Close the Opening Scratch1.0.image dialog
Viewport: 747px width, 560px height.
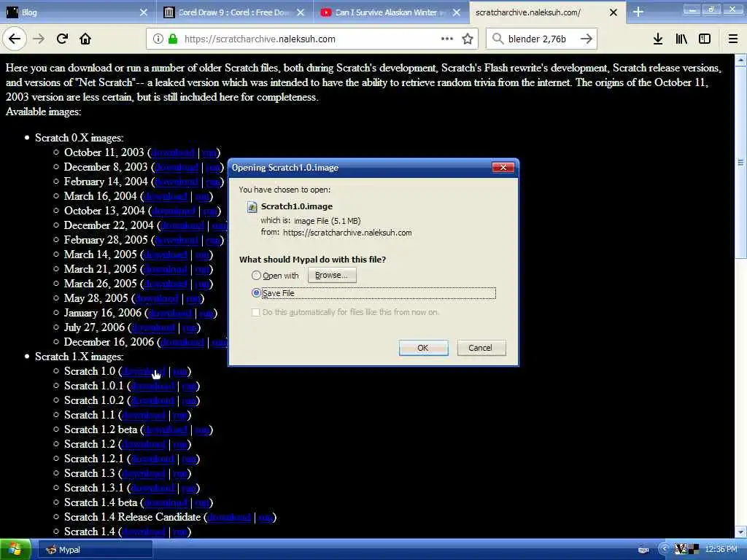pyautogui.click(x=503, y=167)
